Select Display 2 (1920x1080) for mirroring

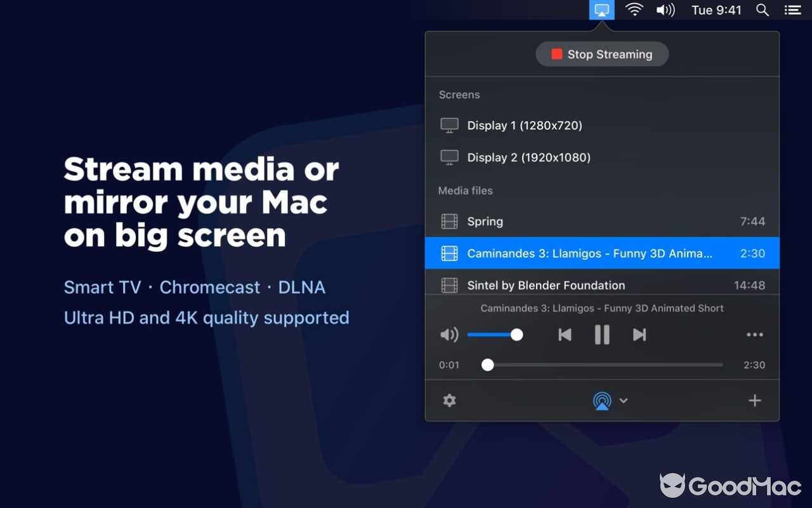coord(528,157)
